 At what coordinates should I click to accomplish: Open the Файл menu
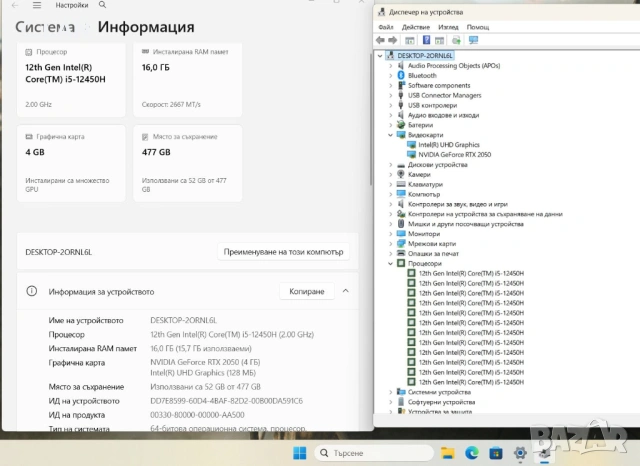386,27
